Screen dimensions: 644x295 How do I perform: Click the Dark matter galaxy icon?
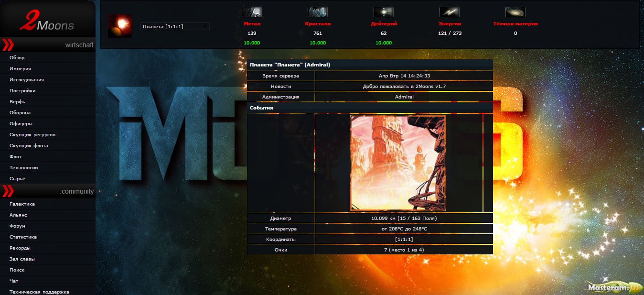tap(515, 12)
